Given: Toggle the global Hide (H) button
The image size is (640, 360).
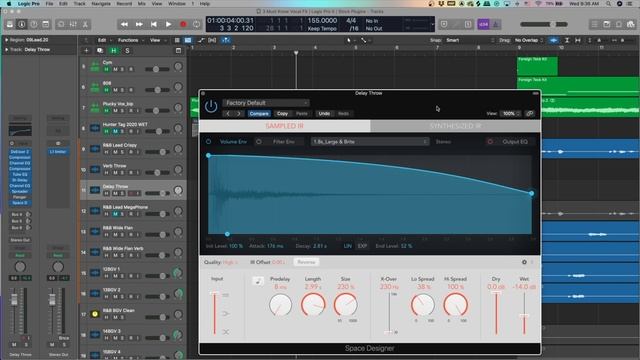Looking at the screenshot, I should [113, 51].
